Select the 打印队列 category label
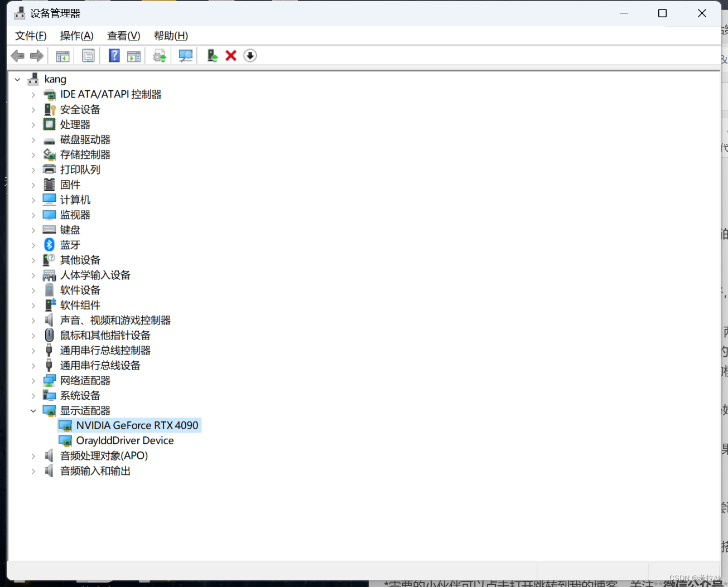Image resolution: width=728 pixels, height=587 pixels. pyautogui.click(x=80, y=169)
